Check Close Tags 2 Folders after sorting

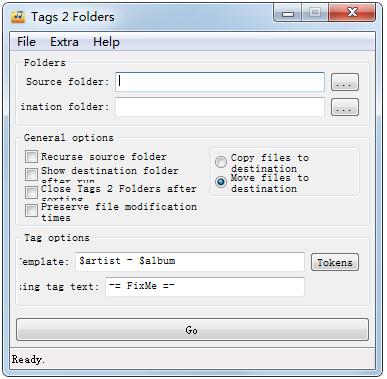[31, 192]
